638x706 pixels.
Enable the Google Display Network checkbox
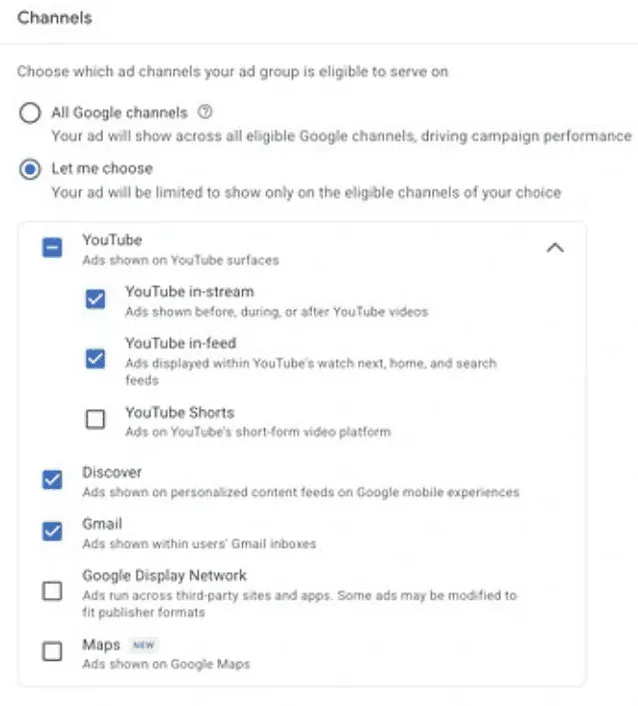point(52,591)
